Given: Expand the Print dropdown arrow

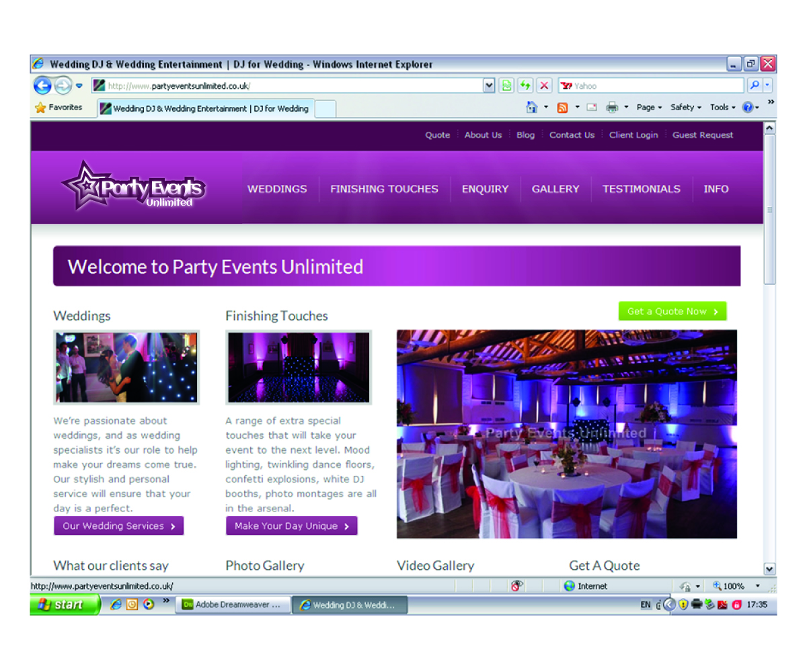Looking at the screenshot, I should click(x=627, y=108).
